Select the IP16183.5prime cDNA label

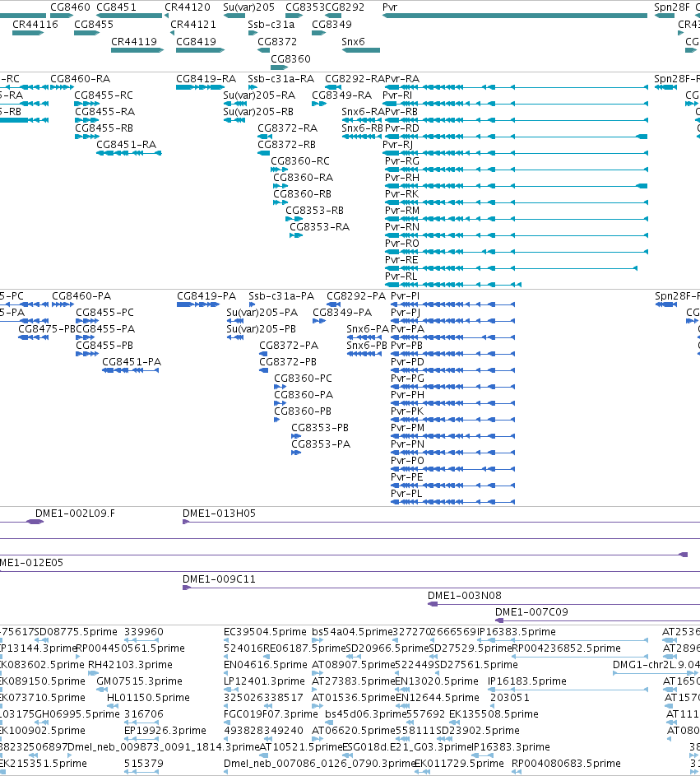[527, 681]
